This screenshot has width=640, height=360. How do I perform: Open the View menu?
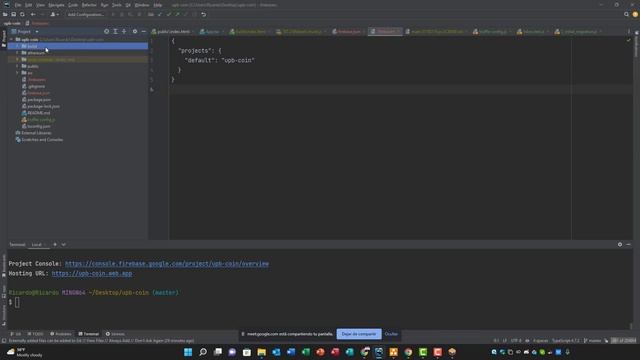[40, 5]
